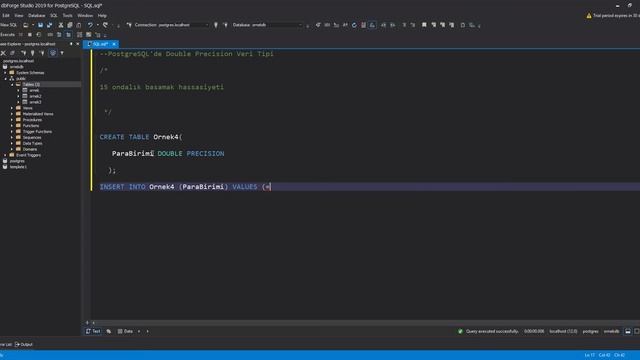The image size is (640, 360).
Task: Open the View menu
Action: (19, 16)
